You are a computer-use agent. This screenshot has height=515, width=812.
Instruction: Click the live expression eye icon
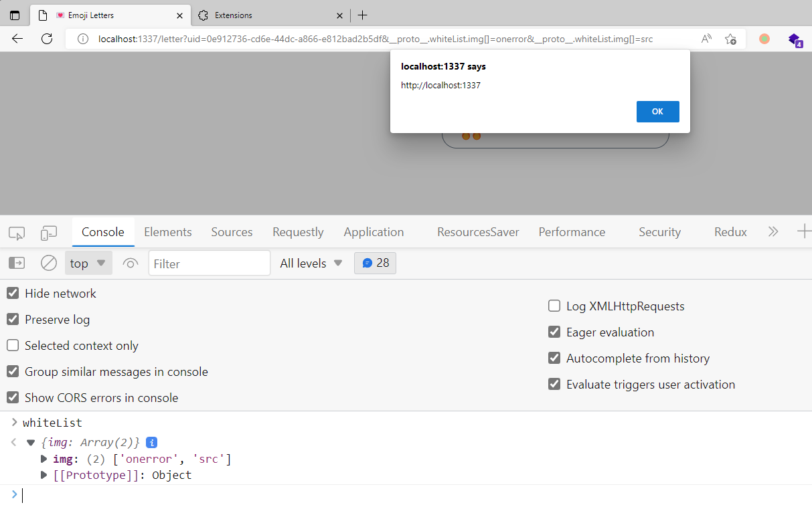click(131, 264)
